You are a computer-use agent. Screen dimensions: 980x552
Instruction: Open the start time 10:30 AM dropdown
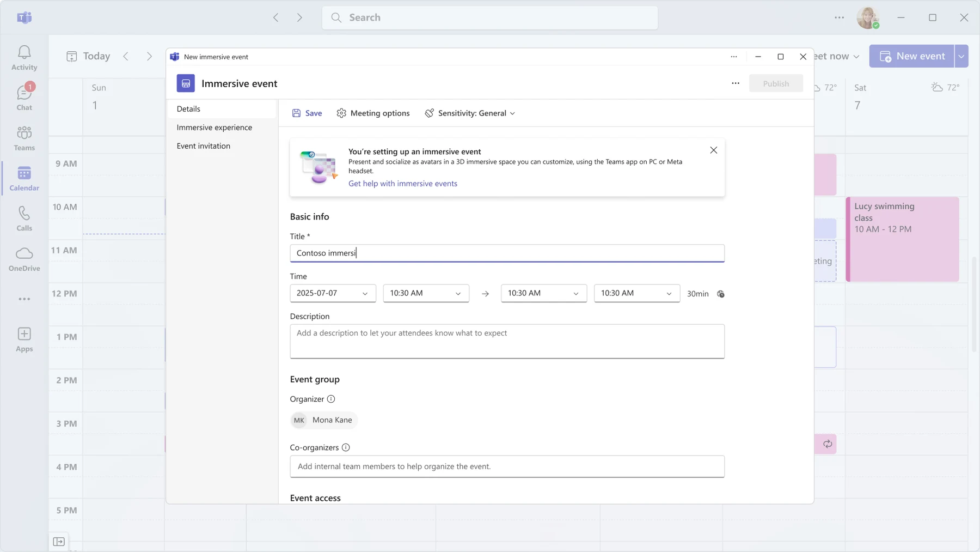tap(426, 293)
